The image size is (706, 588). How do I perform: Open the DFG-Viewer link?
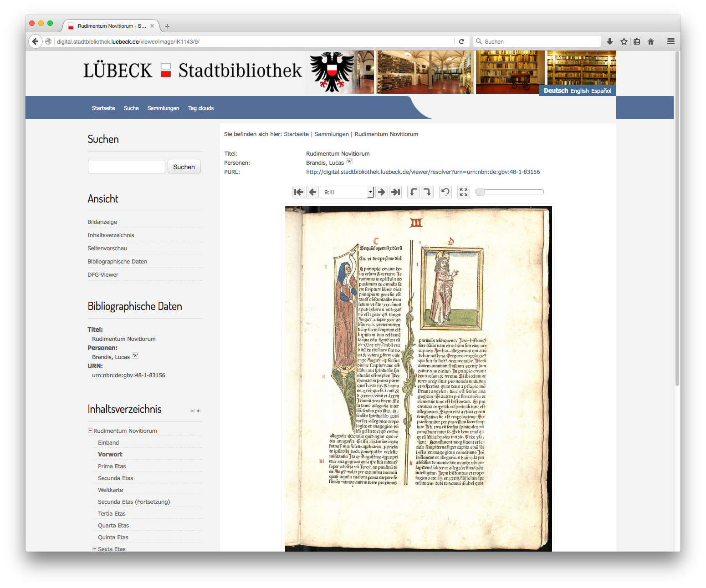[x=103, y=275]
